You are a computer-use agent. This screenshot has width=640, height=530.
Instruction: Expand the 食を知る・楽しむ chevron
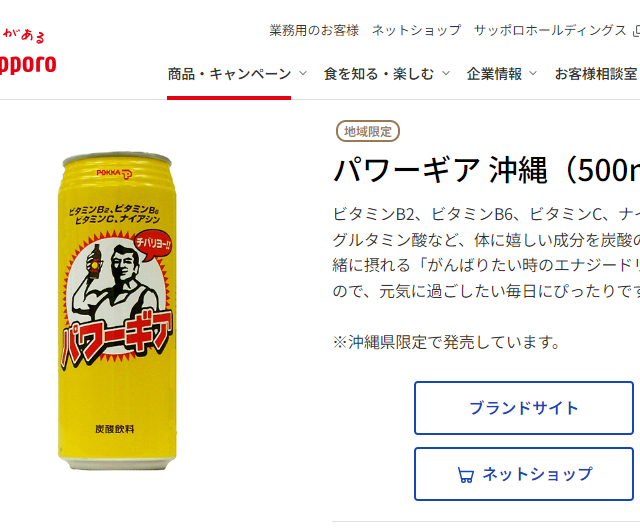pyautogui.click(x=446, y=74)
